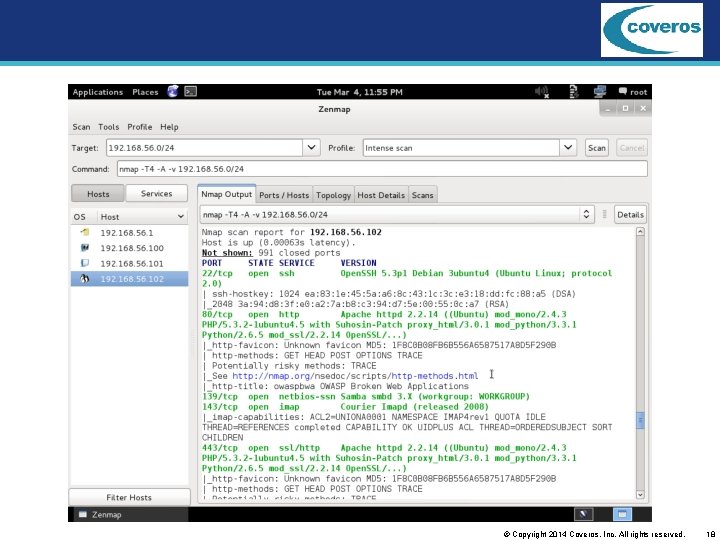Click inside the Target input field

click(x=204, y=147)
